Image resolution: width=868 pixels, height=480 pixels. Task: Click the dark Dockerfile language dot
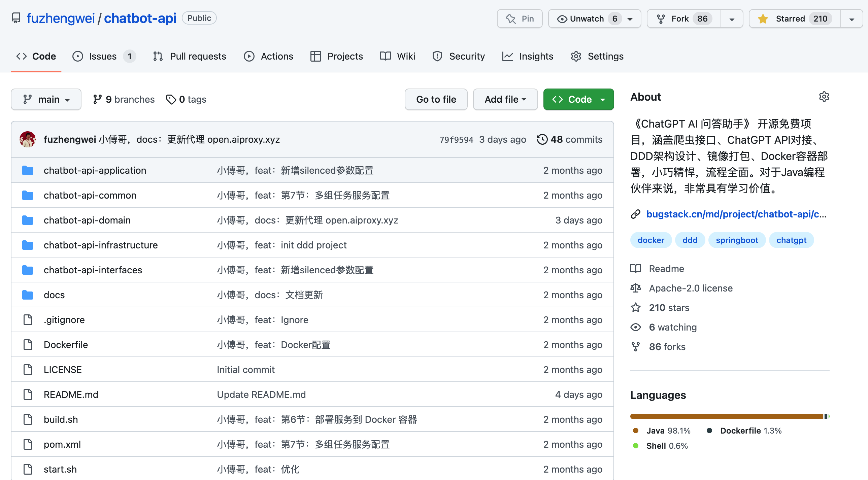709,431
